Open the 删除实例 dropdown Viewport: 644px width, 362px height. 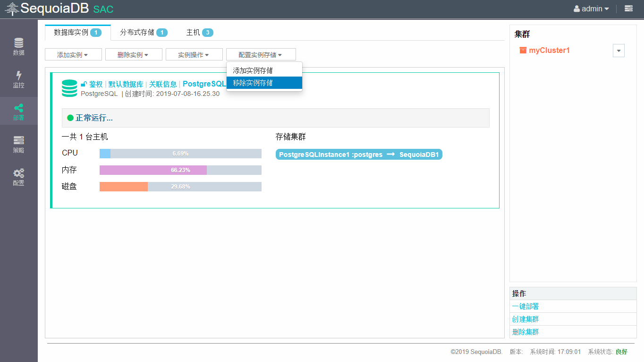click(x=133, y=55)
